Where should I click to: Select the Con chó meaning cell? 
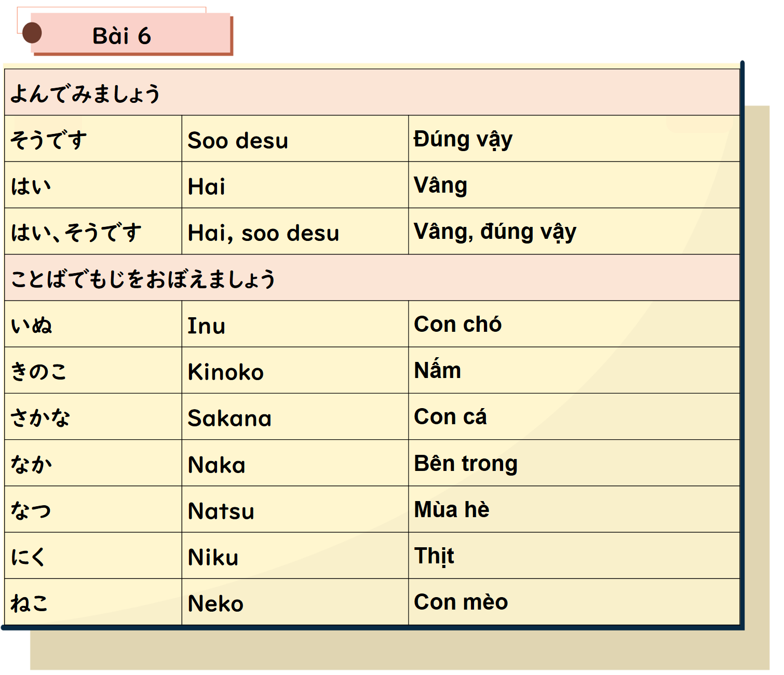point(458,325)
